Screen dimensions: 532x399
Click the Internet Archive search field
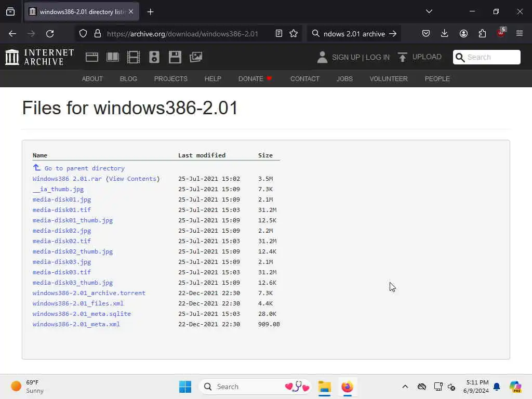pos(486,57)
